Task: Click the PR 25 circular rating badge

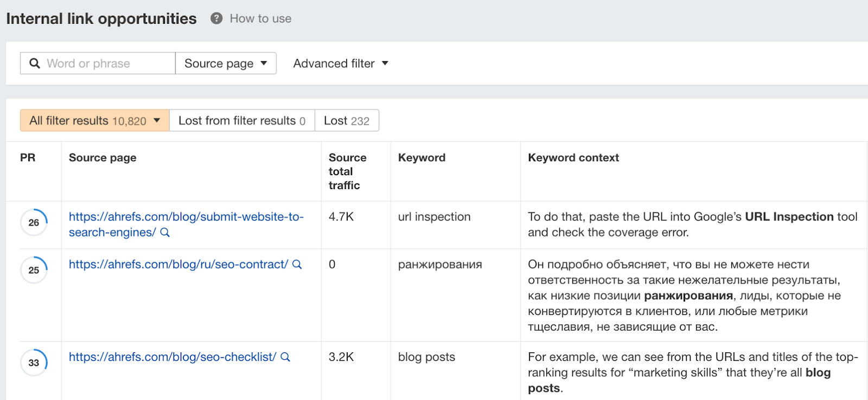Action: pyautogui.click(x=34, y=270)
